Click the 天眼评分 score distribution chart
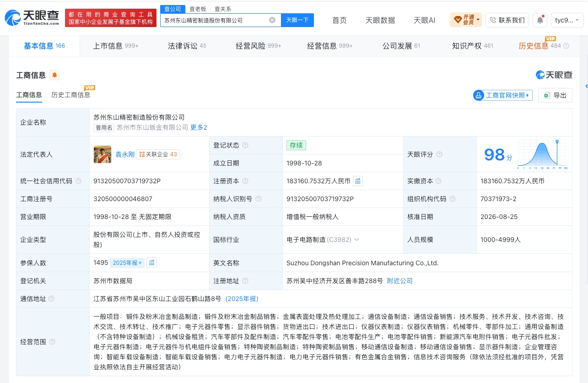Screen dimensions: 588x383 click(x=542, y=155)
